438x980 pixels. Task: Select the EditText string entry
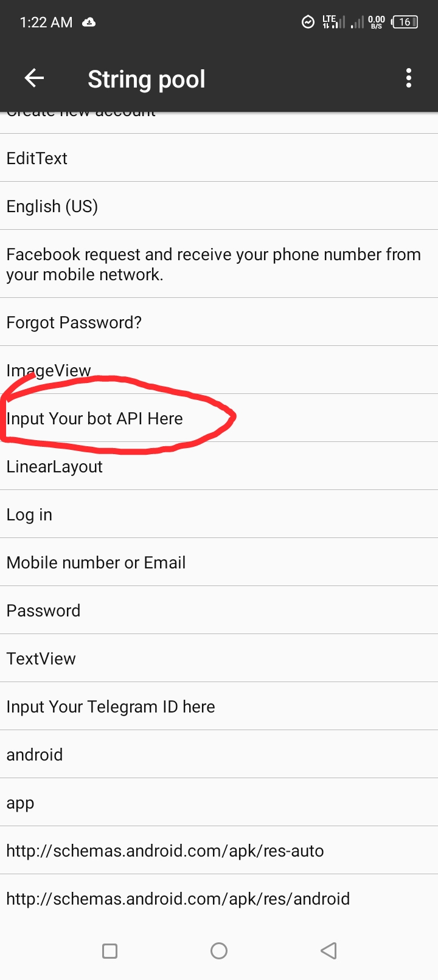tap(219, 158)
